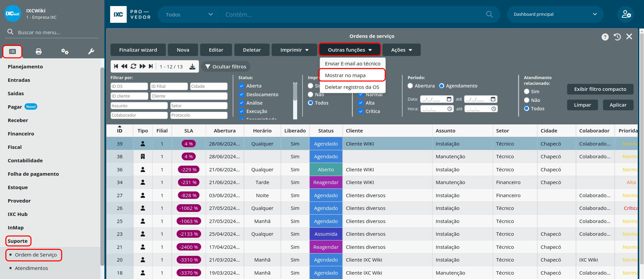Open the history clock icon
The height and width of the screenshot is (279, 644).
617,37
